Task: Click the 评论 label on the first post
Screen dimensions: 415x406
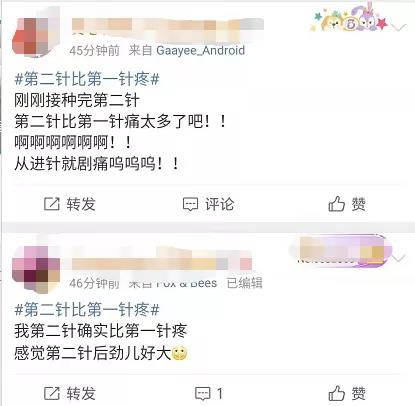Action: pos(220,204)
